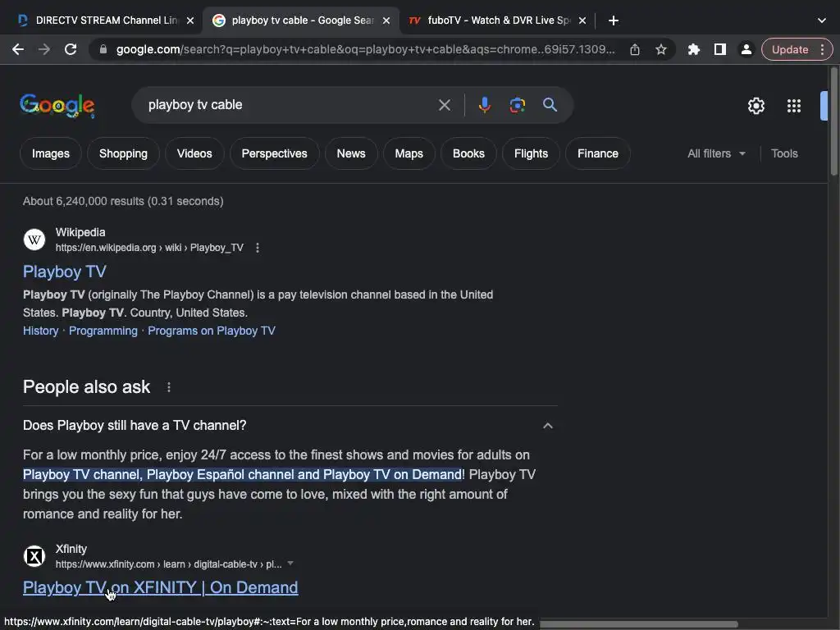Open the Wikipedia result three-dot menu

[258, 248]
